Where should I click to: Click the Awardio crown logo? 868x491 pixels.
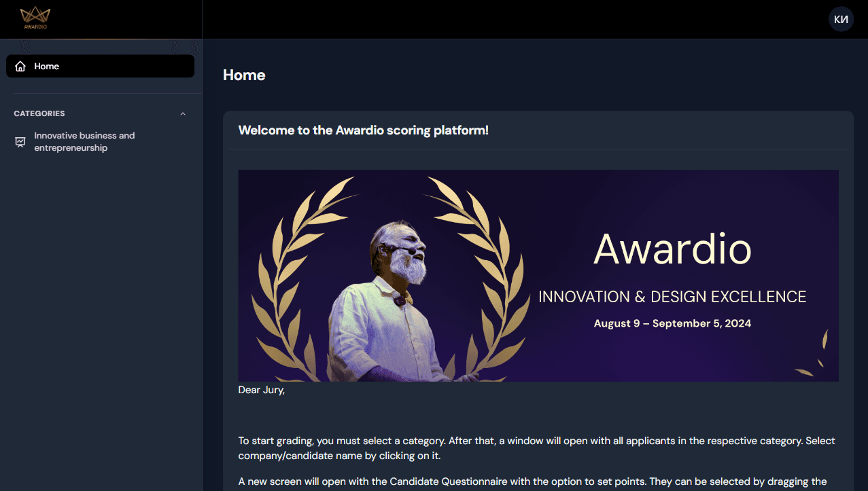point(35,18)
